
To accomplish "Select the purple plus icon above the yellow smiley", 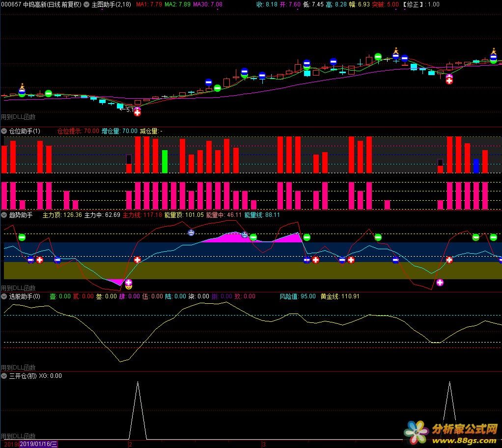I will (128, 282).
